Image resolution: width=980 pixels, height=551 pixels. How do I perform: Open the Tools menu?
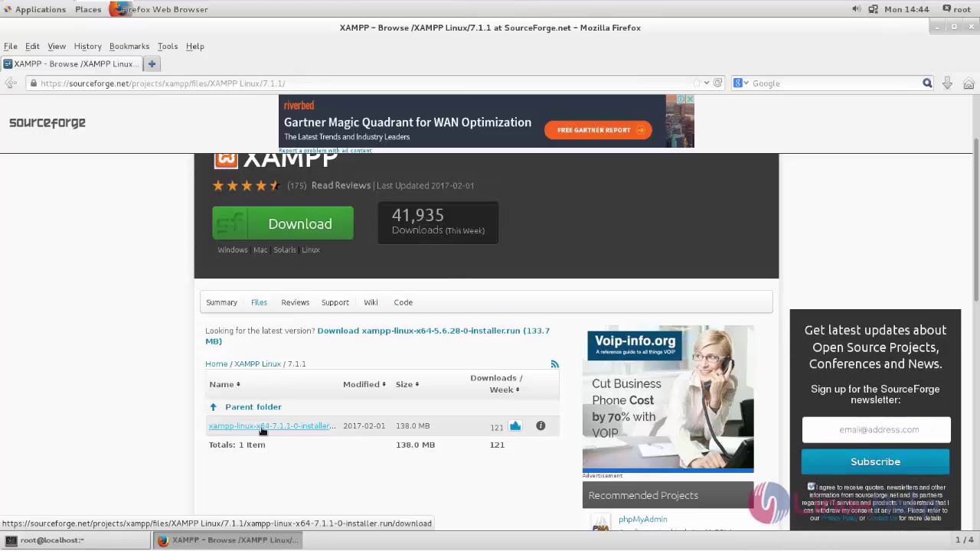click(x=167, y=46)
